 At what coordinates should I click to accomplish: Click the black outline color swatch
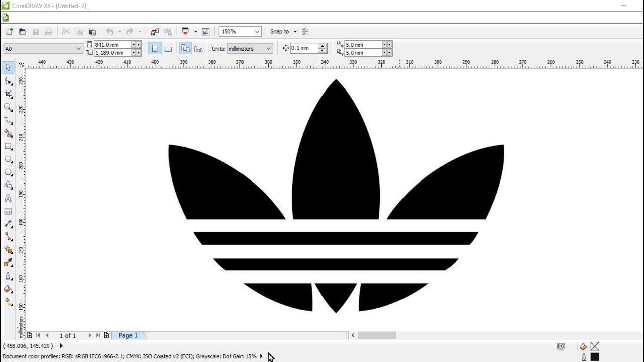click(595, 357)
